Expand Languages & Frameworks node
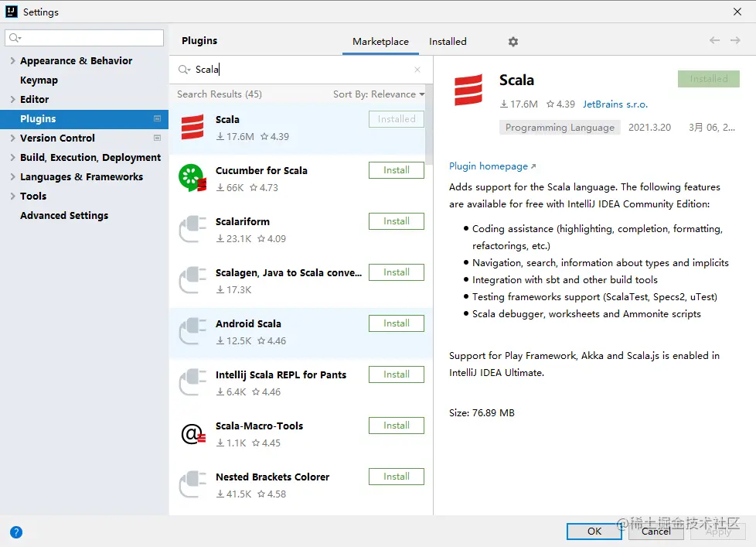This screenshot has width=756, height=547. pos(12,176)
